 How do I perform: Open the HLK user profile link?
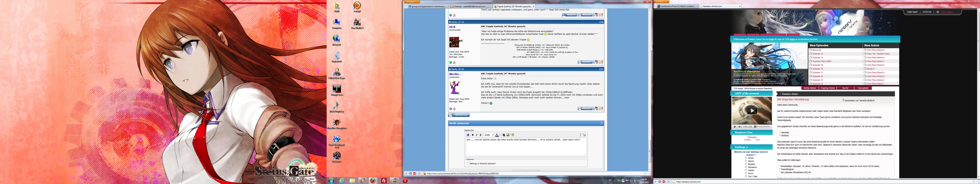452,27
